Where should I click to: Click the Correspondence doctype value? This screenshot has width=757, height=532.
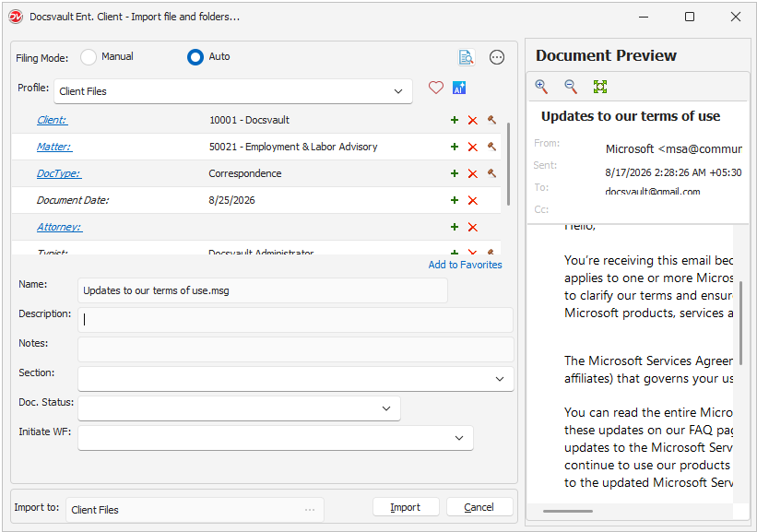pyautogui.click(x=244, y=173)
